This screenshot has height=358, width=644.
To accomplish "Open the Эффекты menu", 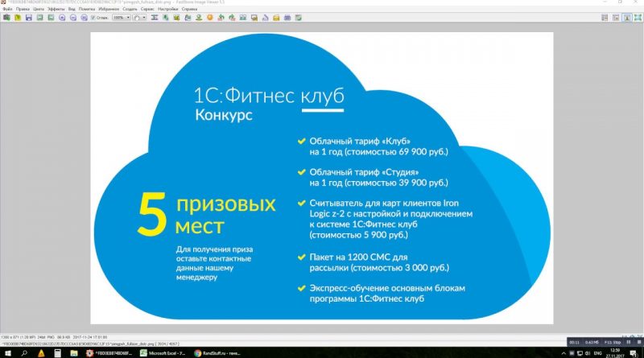I will (56, 9).
